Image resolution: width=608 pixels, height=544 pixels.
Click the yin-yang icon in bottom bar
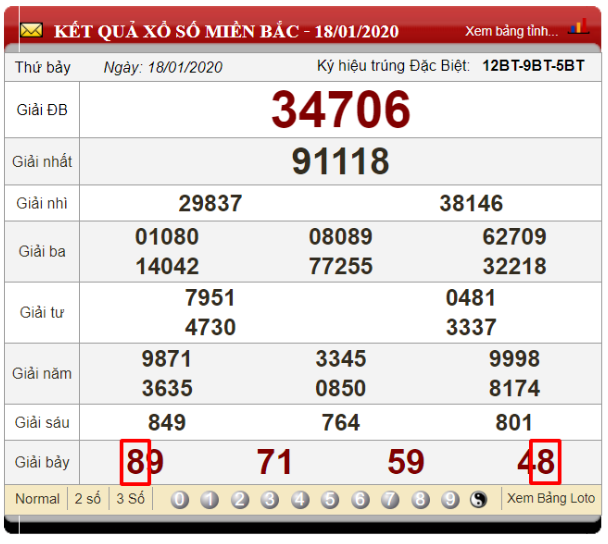[479, 500]
